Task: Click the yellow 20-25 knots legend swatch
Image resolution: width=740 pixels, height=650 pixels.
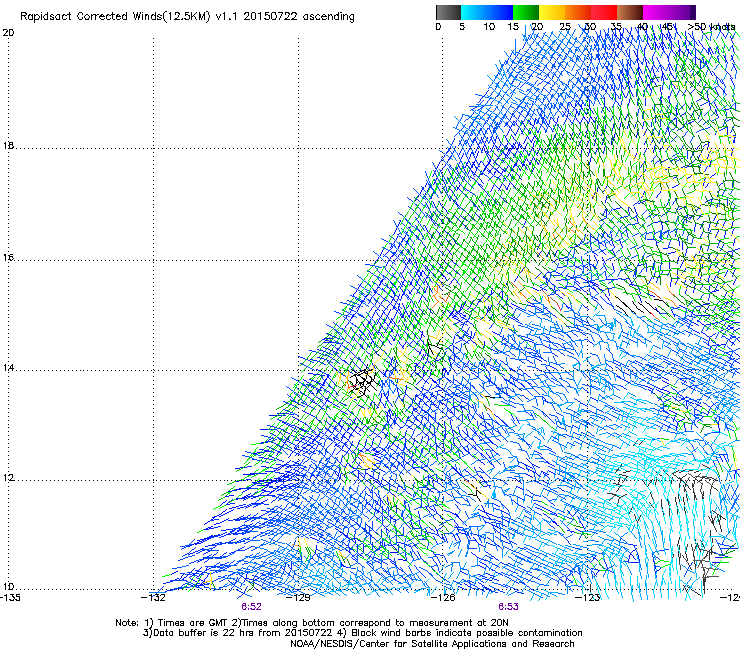Action: (x=552, y=12)
